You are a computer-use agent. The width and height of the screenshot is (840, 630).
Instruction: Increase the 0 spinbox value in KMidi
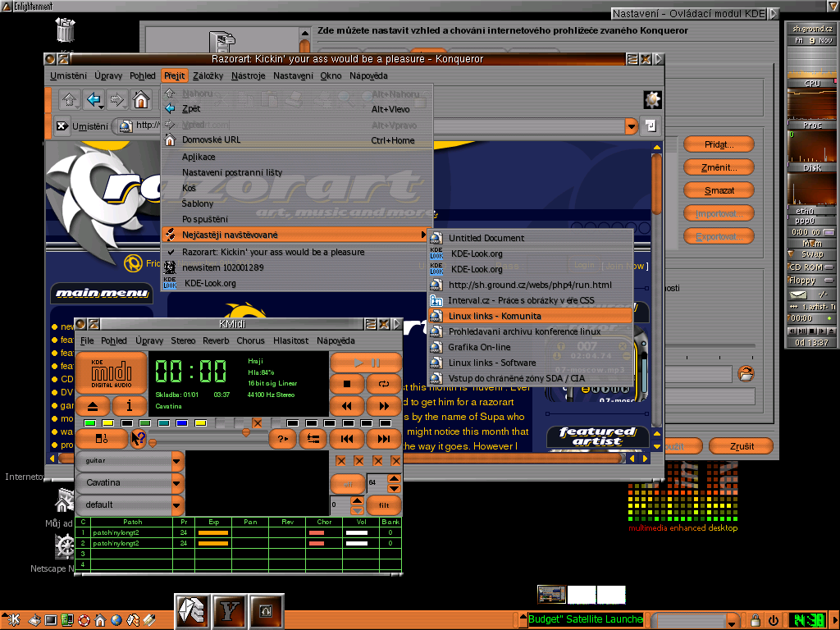pos(357,500)
